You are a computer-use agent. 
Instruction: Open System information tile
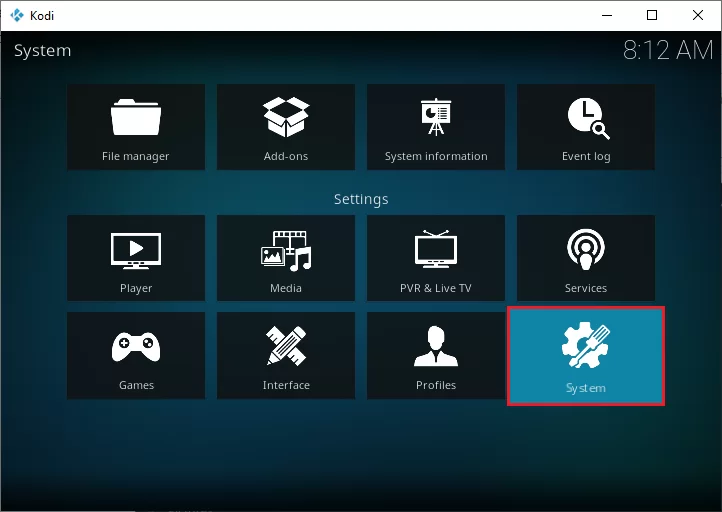[436, 127]
